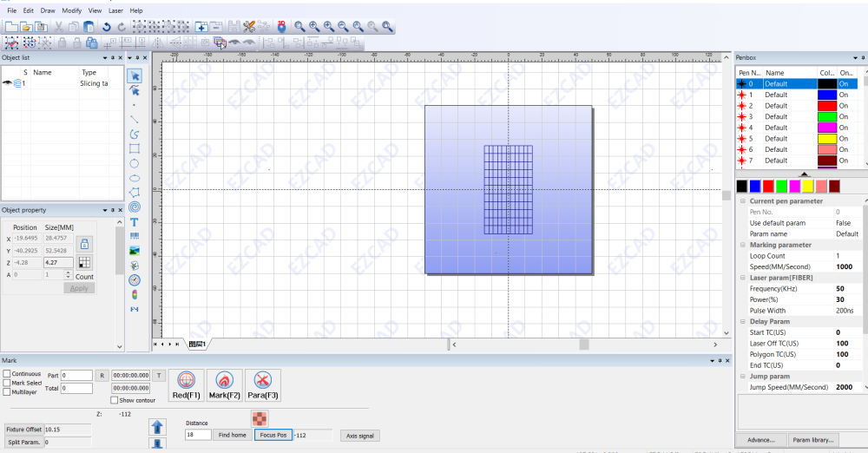Click the Mark(F2) laser button
This screenshot has width=868, height=453.
click(224, 384)
